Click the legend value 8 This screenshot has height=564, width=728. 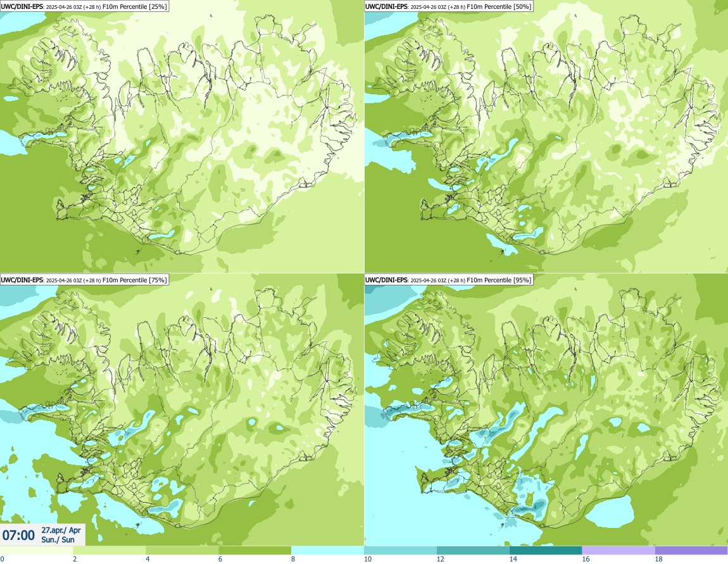pos(293,559)
